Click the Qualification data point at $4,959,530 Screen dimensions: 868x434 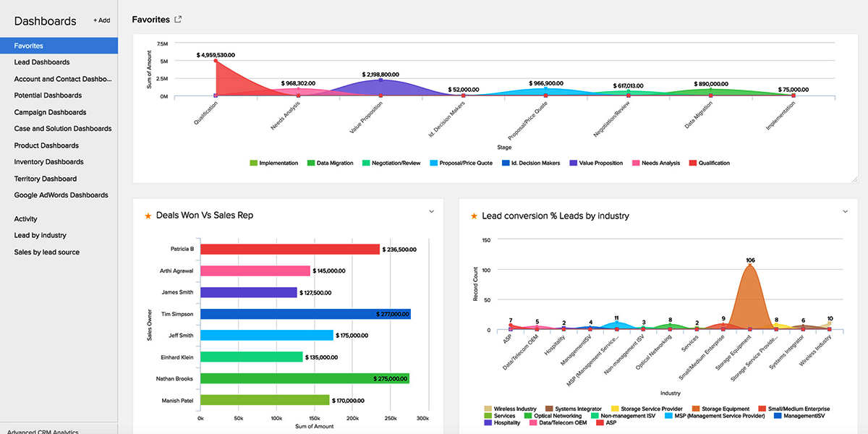[x=216, y=61]
